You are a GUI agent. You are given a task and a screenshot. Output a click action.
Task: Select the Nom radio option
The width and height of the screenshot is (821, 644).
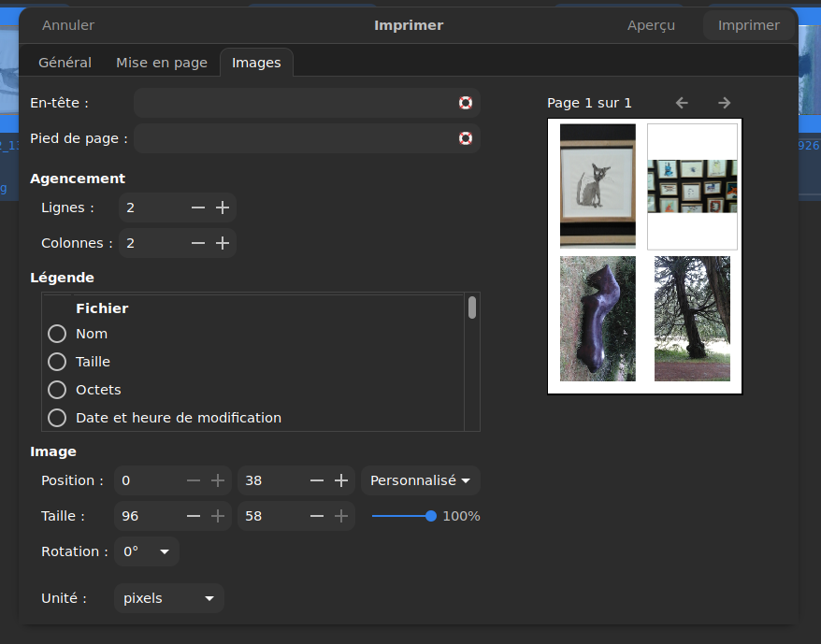[x=57, y=334]
